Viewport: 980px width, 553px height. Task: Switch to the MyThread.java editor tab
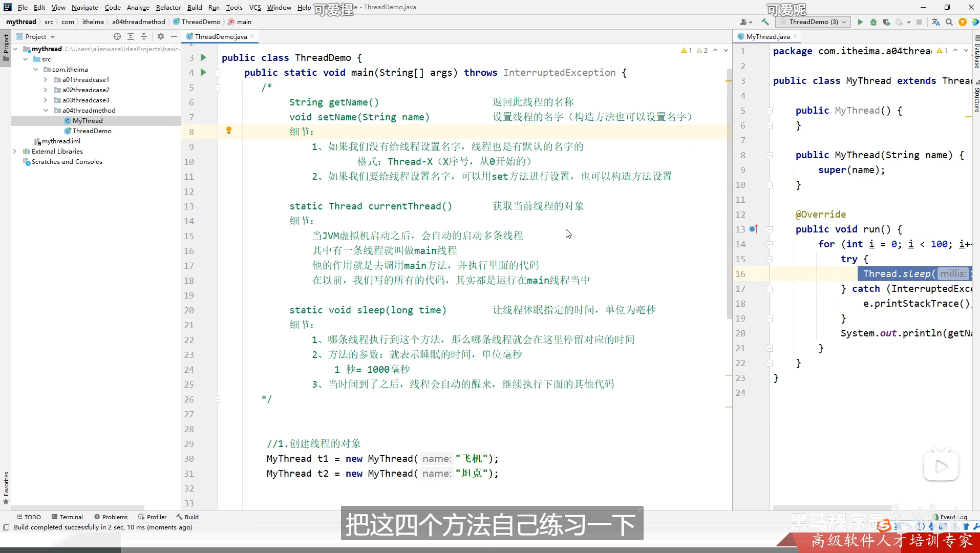[767, 36]
